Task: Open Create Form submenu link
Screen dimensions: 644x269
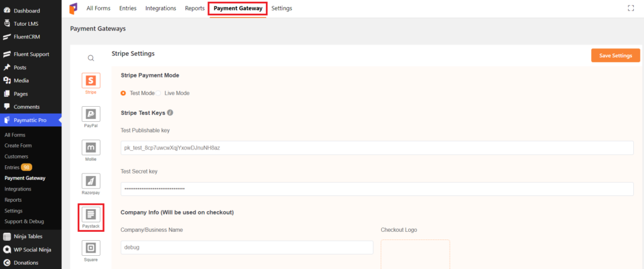Action: tap(18, 145)
